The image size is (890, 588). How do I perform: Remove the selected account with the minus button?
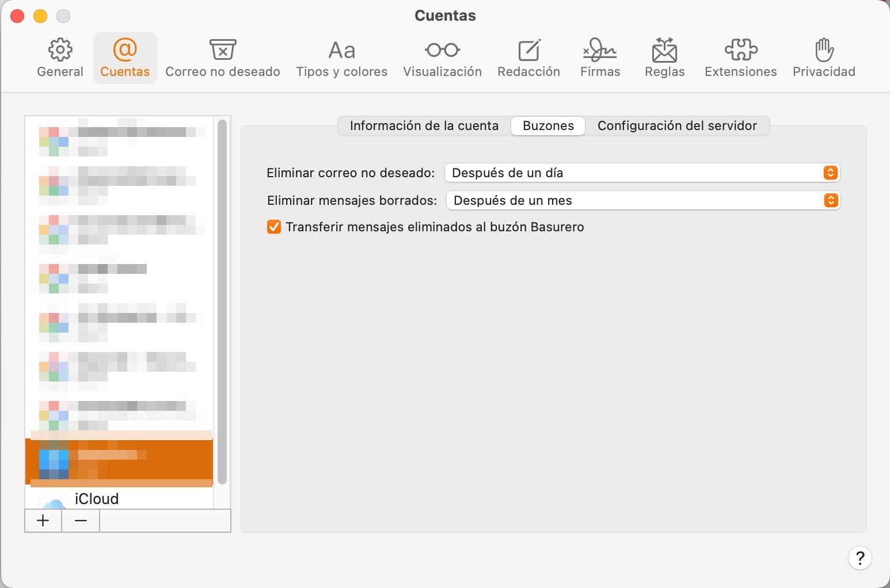(80, 521)
